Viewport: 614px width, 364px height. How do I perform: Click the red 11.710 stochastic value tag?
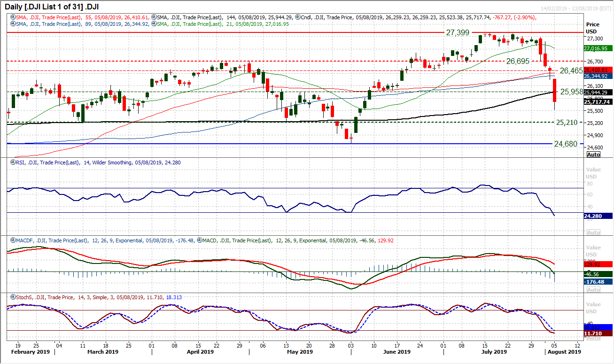click(598, 333)
